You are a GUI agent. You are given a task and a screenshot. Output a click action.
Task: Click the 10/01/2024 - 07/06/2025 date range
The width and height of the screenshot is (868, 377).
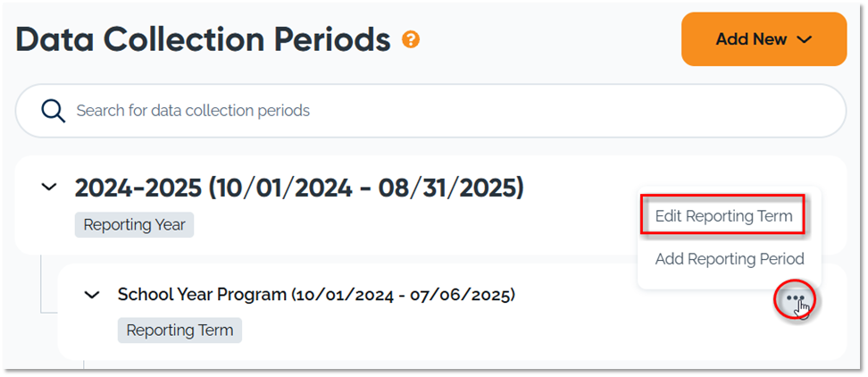[403, 294]
